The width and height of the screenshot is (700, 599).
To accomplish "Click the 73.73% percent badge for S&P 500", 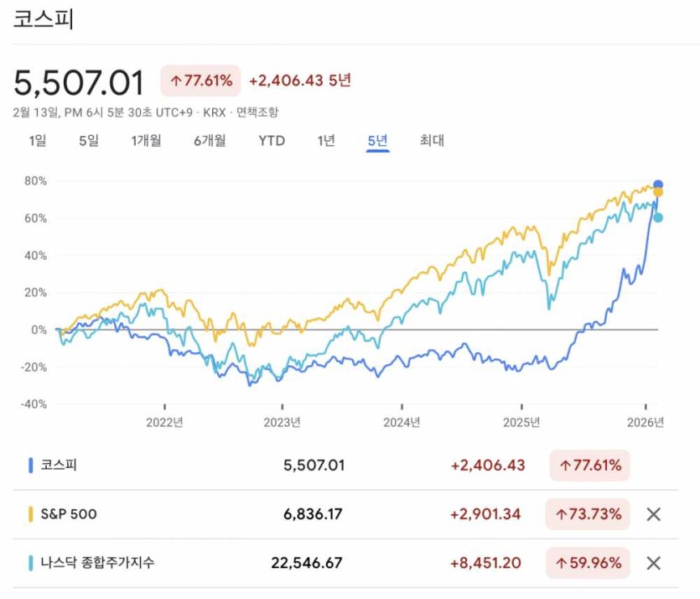I will tap(589, 514).
